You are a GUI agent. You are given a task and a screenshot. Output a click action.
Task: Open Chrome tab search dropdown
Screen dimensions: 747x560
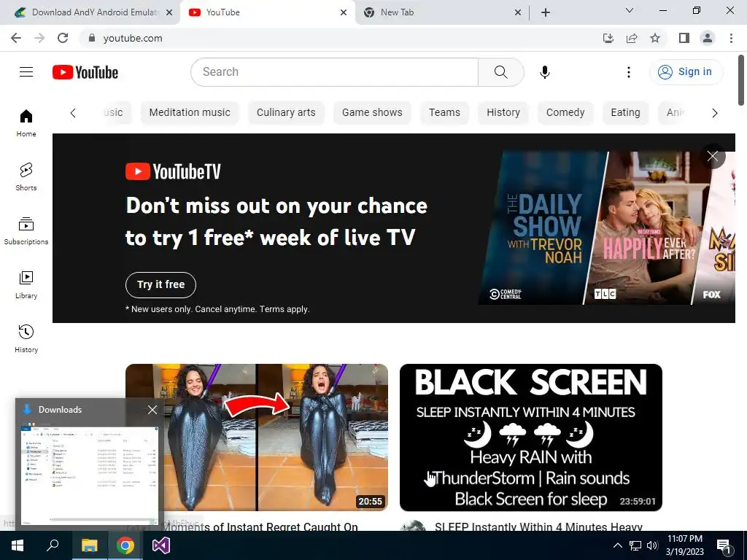coord(629,10)
